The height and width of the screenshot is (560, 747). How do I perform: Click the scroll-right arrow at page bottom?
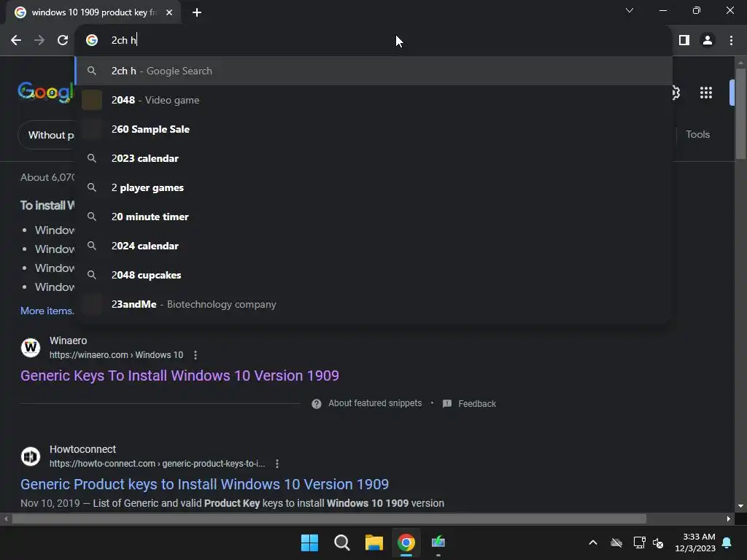pyautogui.click(x=729, y=518)
